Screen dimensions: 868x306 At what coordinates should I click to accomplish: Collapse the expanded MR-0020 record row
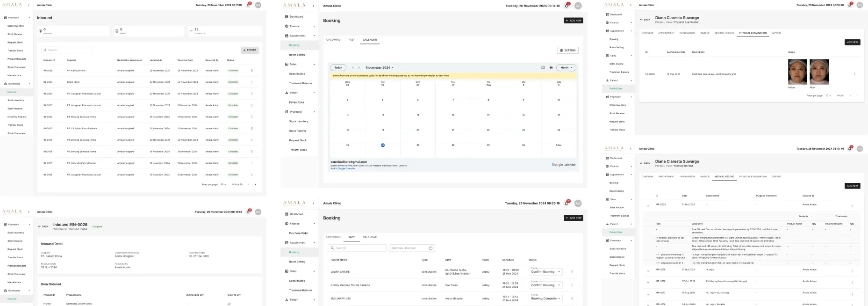[648, 206]
